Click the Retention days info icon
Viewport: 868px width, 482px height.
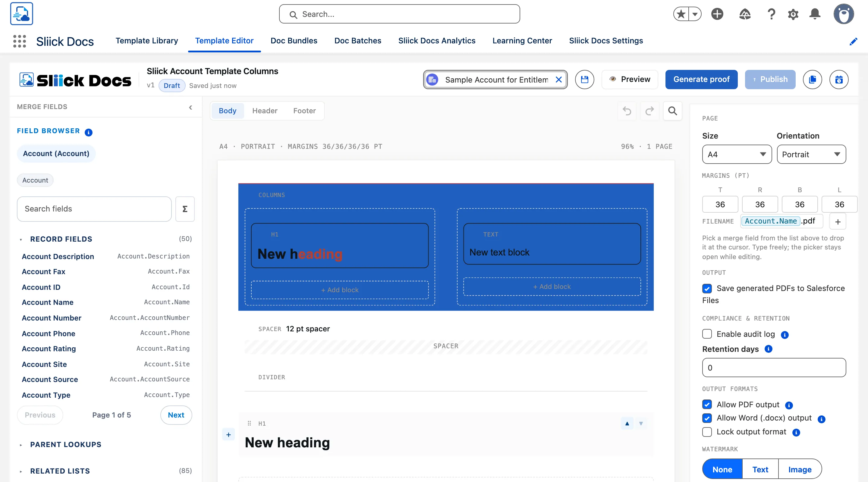click(x=768, y=349)
